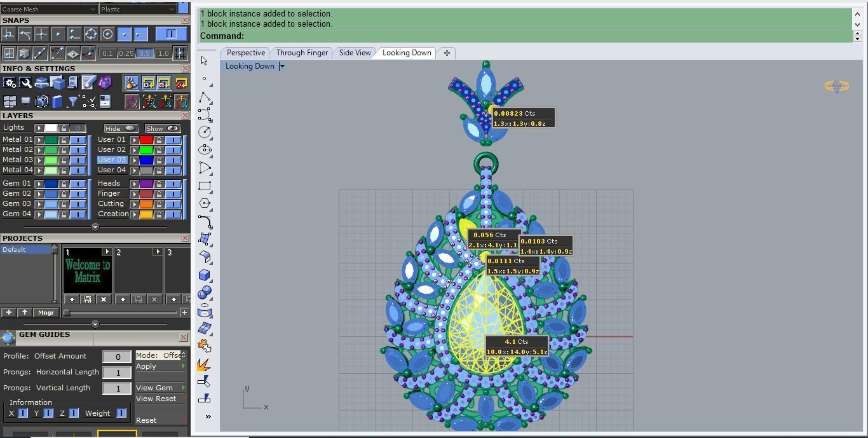868x438 pixels.
Task: Expand the Cutting layer arrow
Action: click(x=135, y=204)
